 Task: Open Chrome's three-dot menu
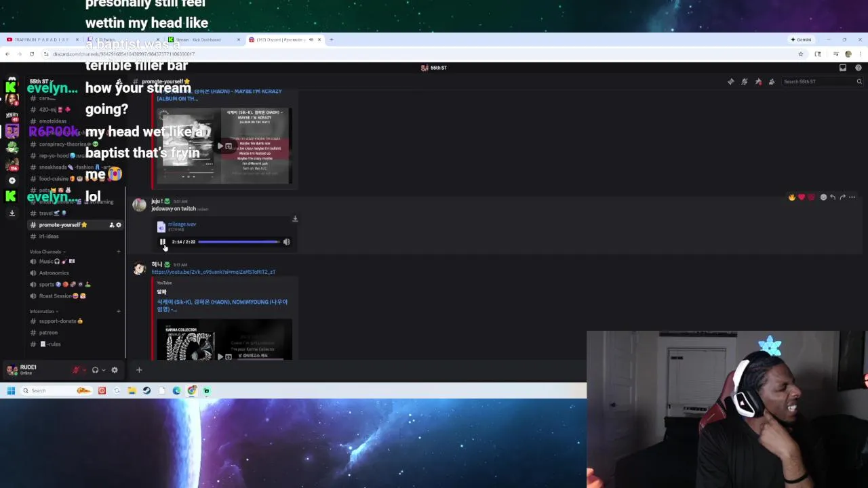[861, 54]
